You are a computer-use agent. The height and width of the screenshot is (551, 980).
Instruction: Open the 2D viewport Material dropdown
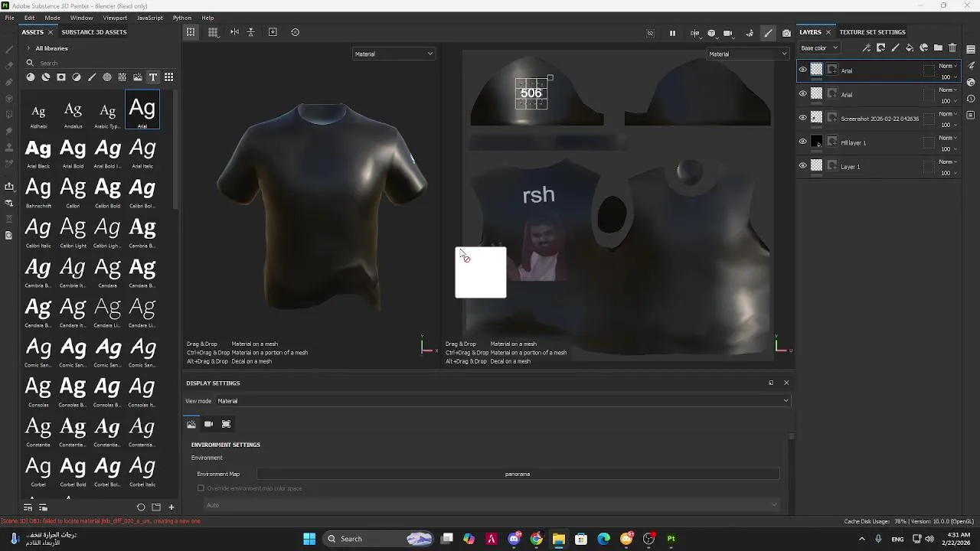pos(747,54)
